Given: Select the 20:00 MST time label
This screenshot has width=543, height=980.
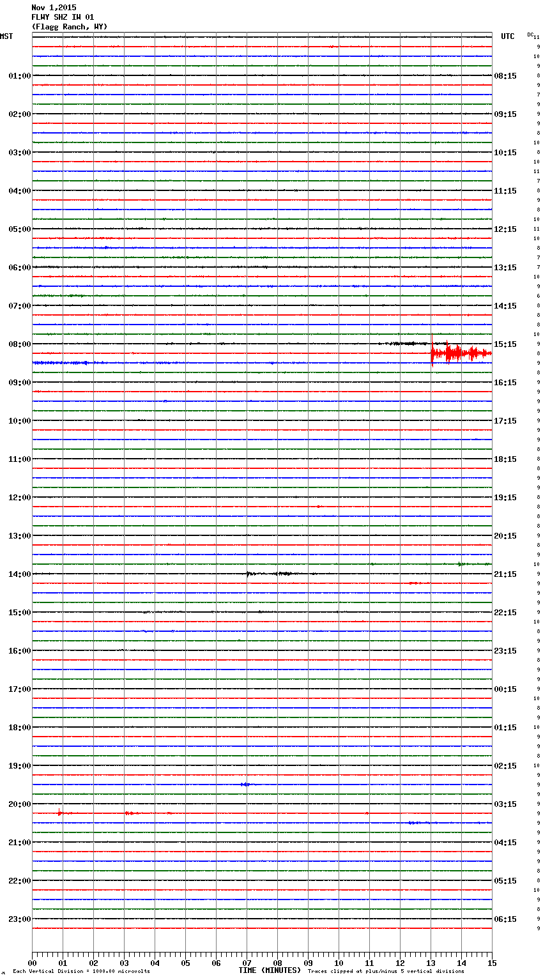Looking at the screenshot, I should tap(20, 804).
